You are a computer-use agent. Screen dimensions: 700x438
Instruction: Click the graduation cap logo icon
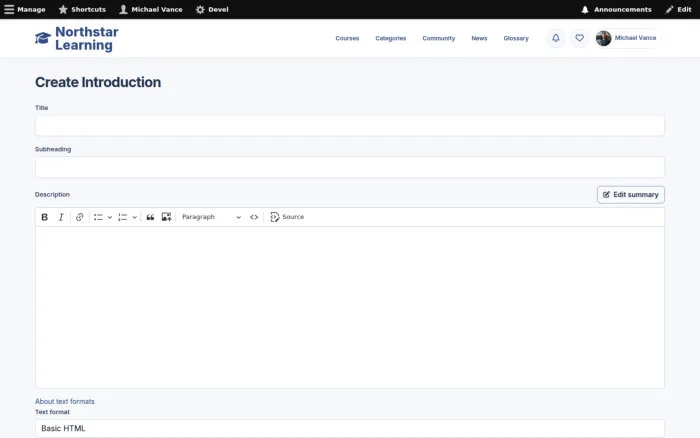(43, 38)
